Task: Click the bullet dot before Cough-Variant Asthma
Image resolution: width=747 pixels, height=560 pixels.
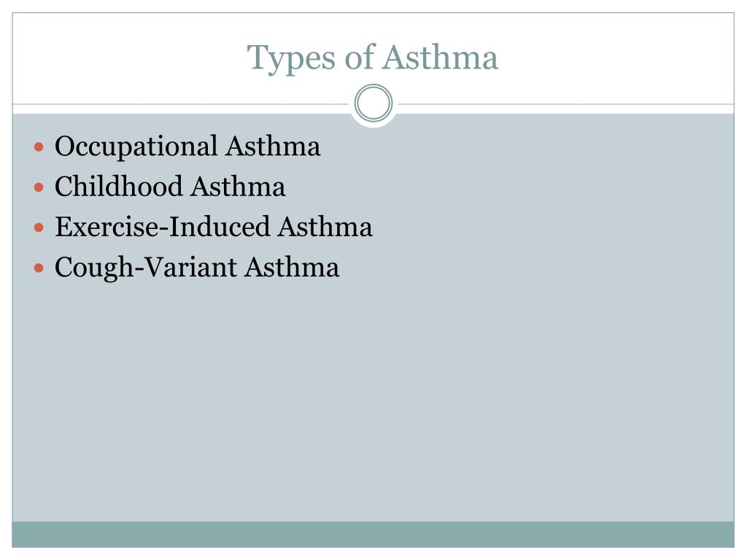Action: (39, 268)
